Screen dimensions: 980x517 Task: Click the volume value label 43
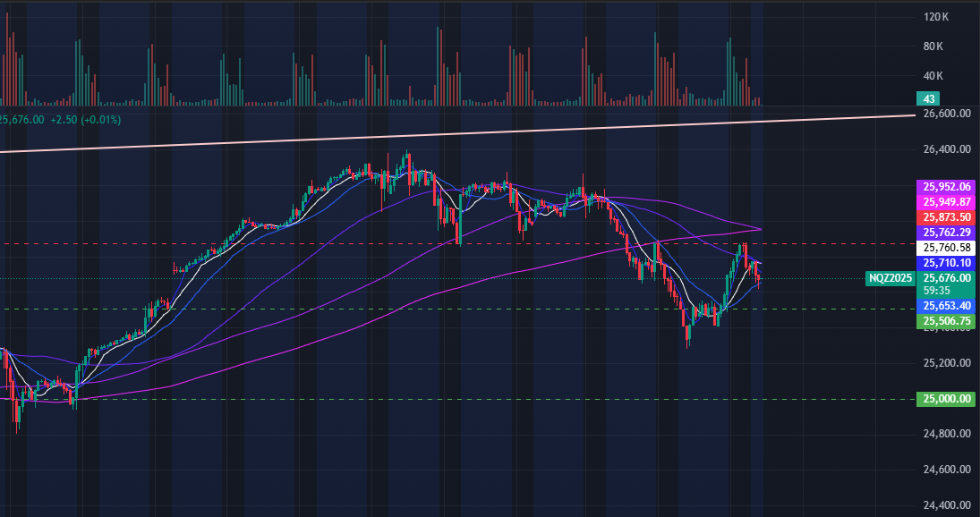pos(926,98)
